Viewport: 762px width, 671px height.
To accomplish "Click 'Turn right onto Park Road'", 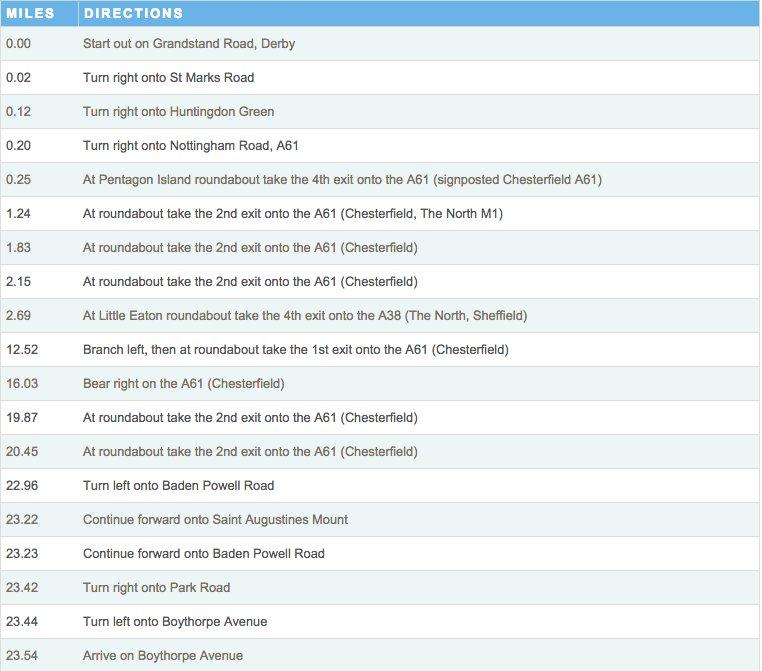I will coord(156,588).
